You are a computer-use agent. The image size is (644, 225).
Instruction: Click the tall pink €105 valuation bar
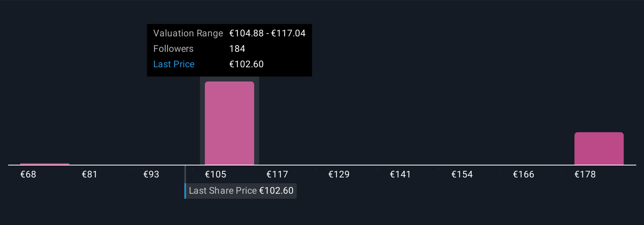tap(230, 123)
